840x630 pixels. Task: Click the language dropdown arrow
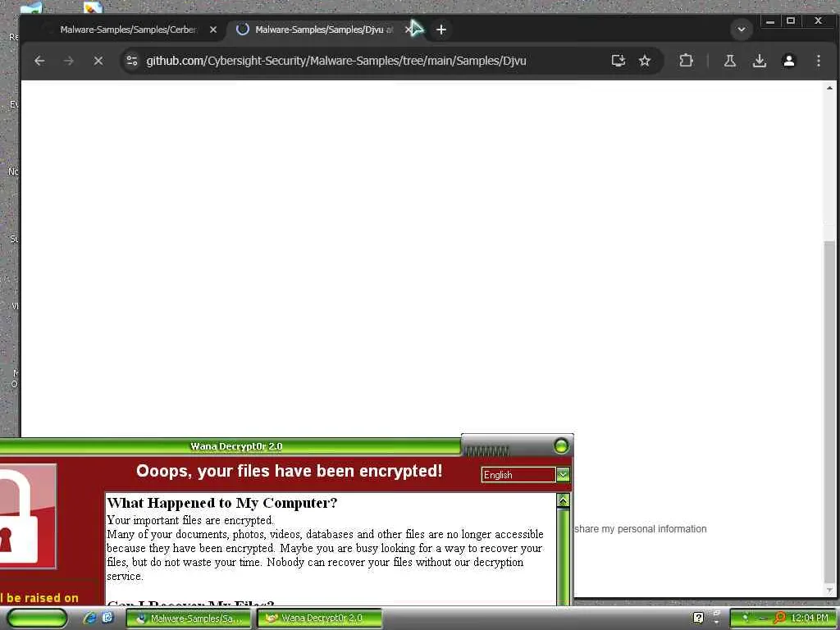[563, 475]
